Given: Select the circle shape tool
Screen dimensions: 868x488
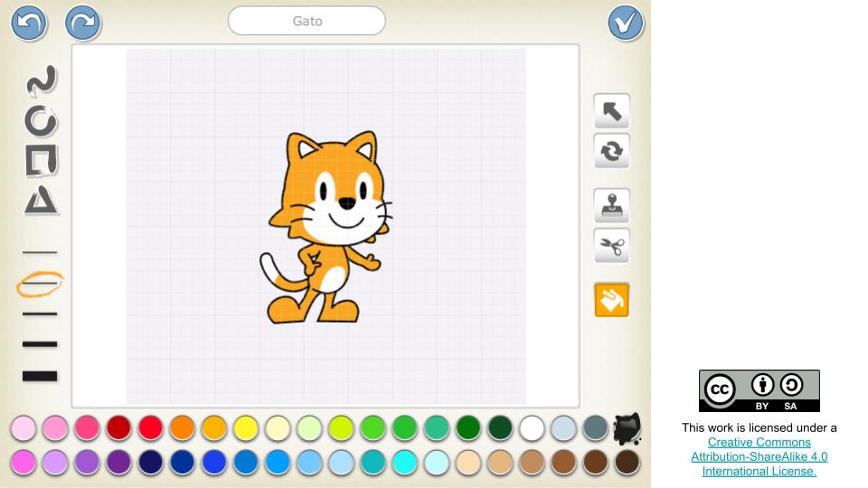Looking at the screenshot, I should click(x=41, y=121).
